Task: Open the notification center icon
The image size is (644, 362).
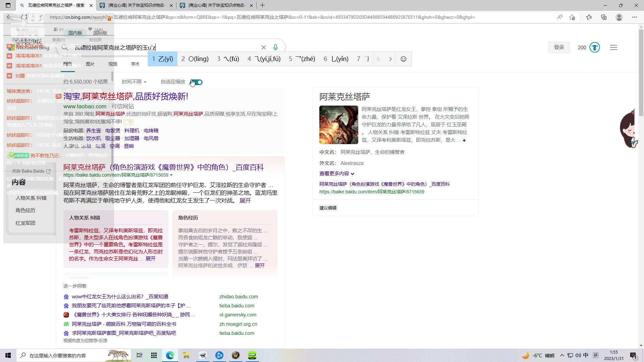Action: 633,356
